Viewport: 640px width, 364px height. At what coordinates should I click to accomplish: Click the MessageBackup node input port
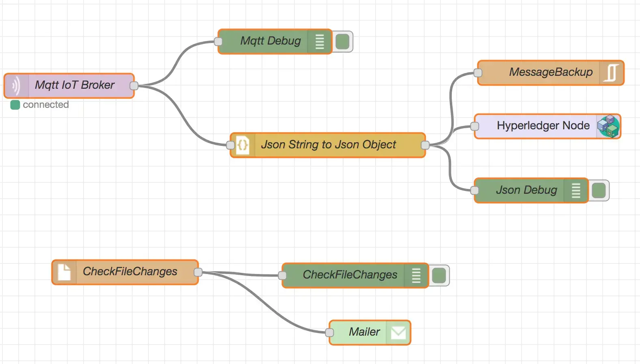click(x=478, y=73)
